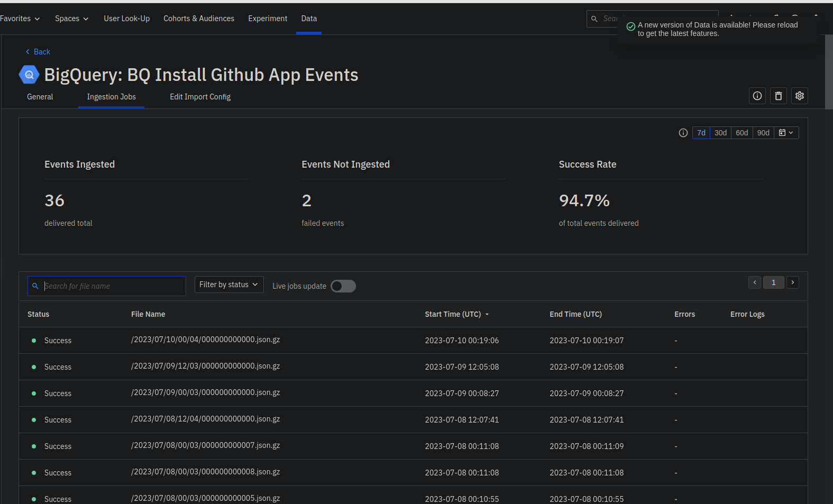This screenshot has height=504, width=833.
Task: Open the custom calendar date picker
Action: tap(786, 133)
